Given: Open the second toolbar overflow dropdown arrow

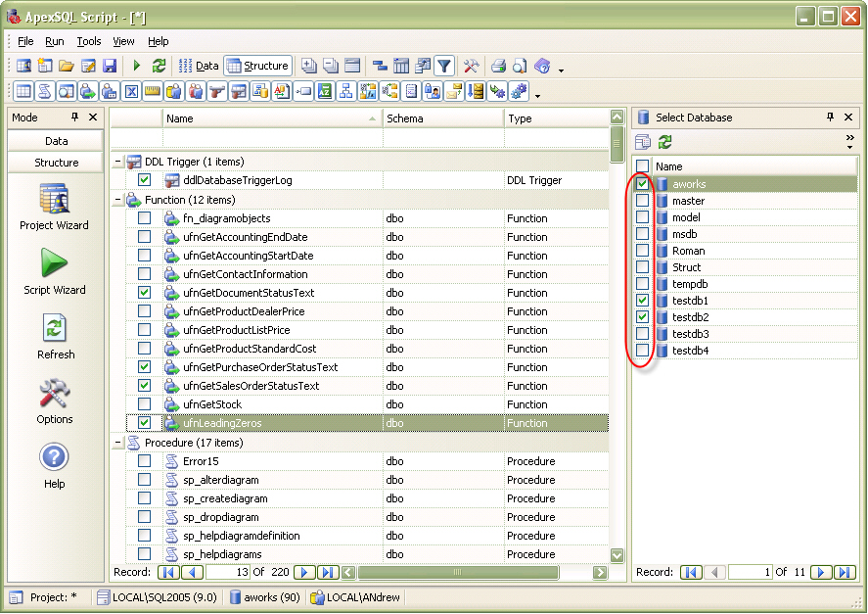Looking at the screenshot, I should point(537,96).
